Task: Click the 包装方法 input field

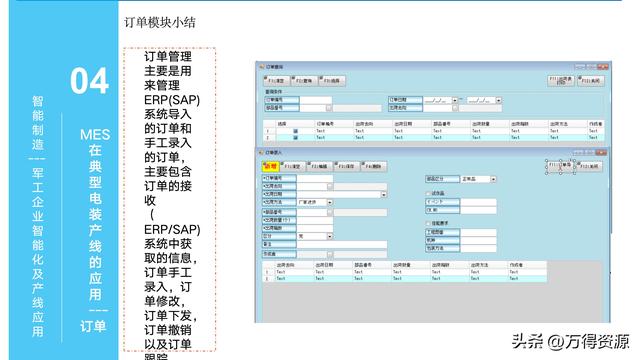Action: (x=478, y=248)
